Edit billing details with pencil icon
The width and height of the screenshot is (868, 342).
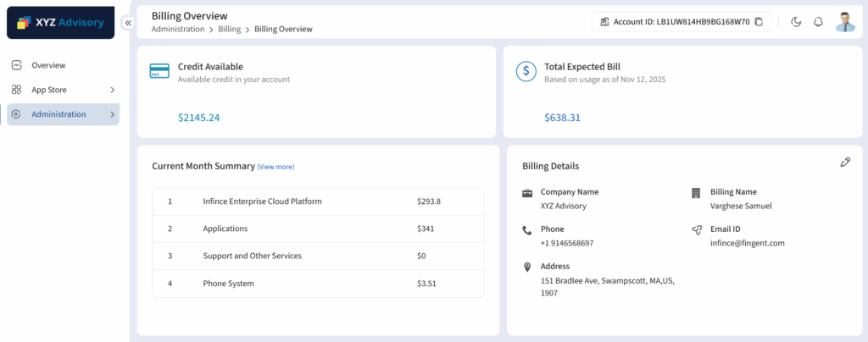pyautogui.click(x=845, y=162)
